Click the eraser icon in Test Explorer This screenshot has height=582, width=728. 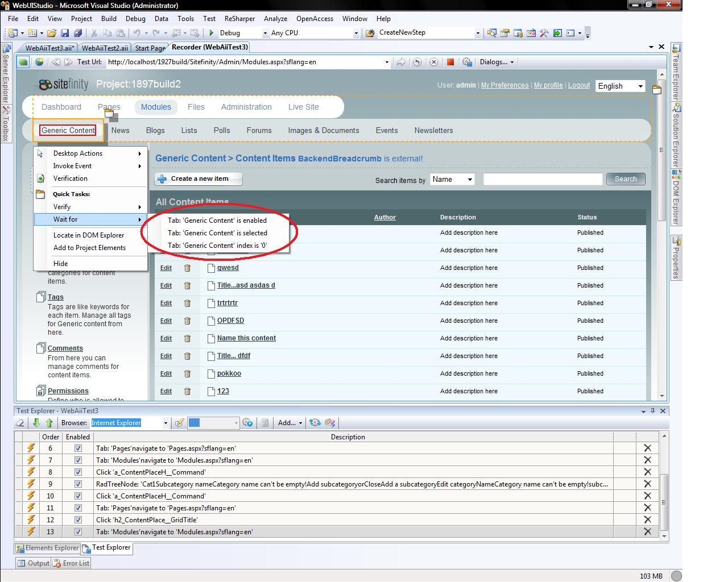tap(20, 423)
